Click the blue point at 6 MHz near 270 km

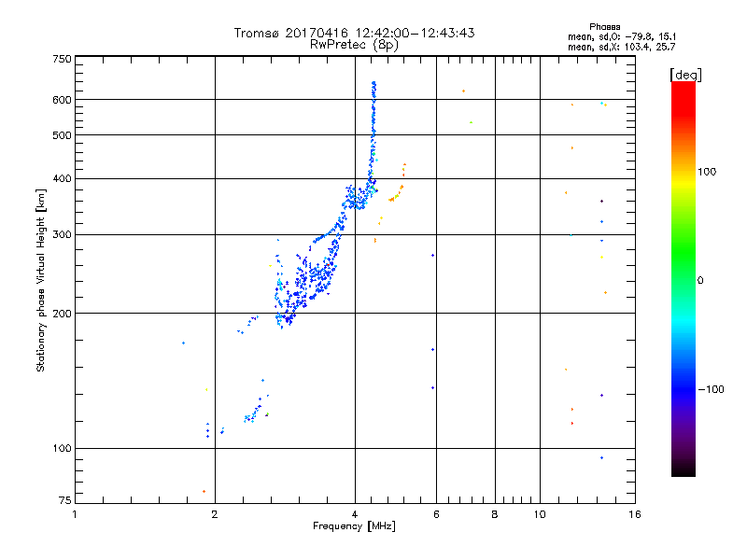tap(432, 255)
